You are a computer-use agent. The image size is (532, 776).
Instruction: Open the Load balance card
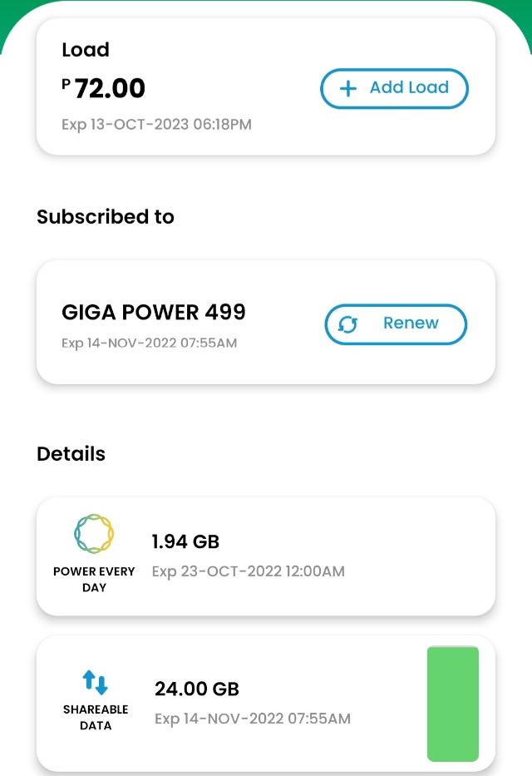click(266, 86)
